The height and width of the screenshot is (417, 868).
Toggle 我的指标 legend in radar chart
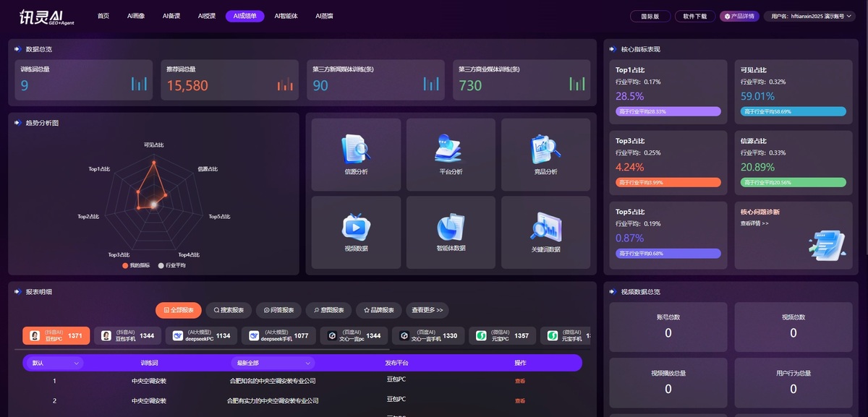point(137,265)
